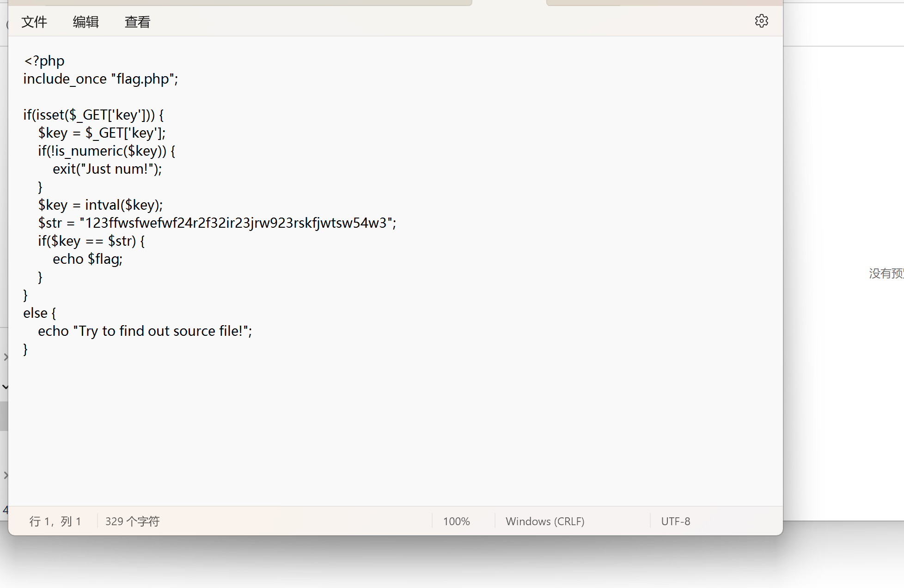Screen dimensions: 904x588
Task: Collapse the downward chevron behind Notepad's left edge
Action: (5, 387)
